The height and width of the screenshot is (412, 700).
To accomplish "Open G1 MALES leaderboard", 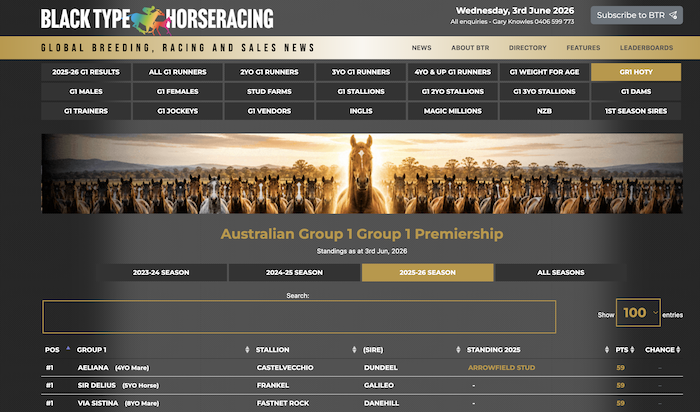I will pos(86,92).
